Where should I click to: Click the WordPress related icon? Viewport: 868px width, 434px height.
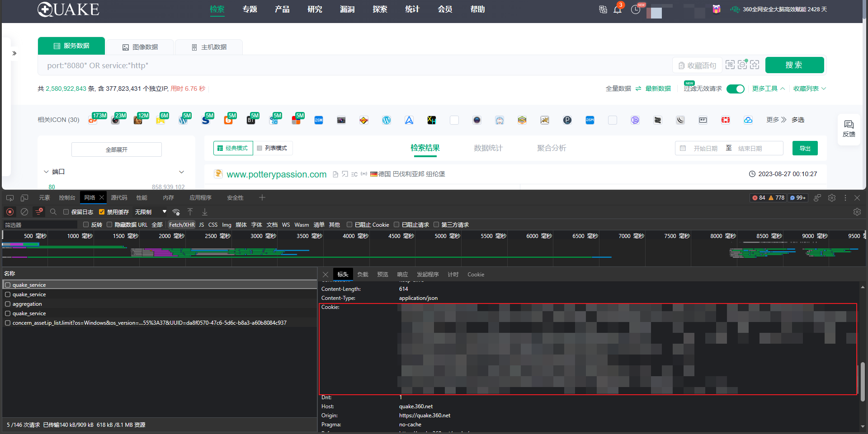pos(387,120)
